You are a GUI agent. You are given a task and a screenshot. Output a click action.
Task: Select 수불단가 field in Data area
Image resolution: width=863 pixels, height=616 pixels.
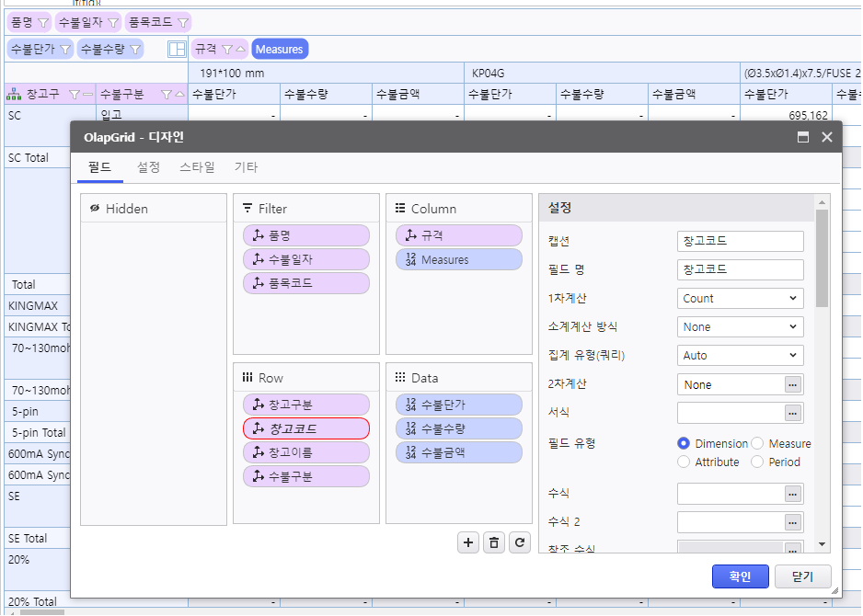pos(458,405)
